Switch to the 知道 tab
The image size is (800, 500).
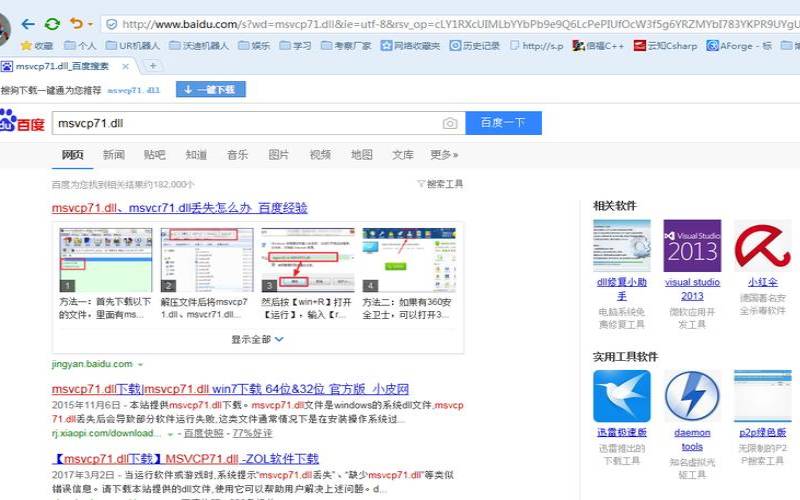pos(196,155)
